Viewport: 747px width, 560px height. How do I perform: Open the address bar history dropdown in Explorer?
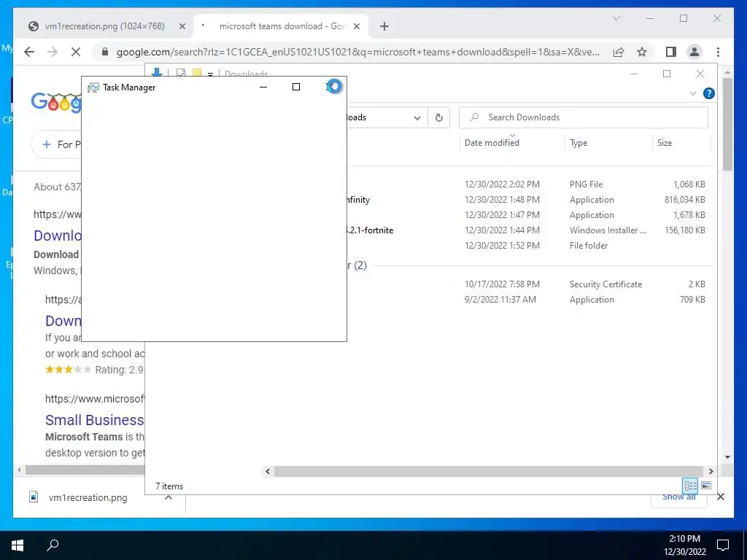[417, 117]
